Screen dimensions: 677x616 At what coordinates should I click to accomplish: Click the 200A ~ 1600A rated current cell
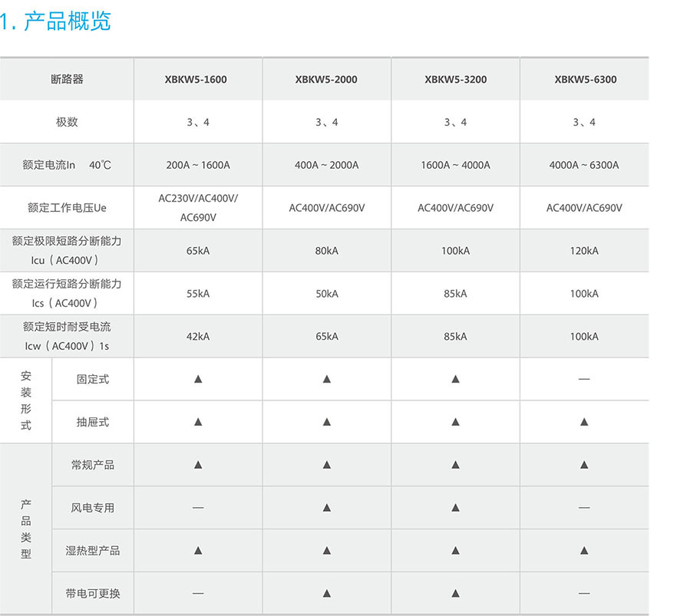tap(198, 165)
